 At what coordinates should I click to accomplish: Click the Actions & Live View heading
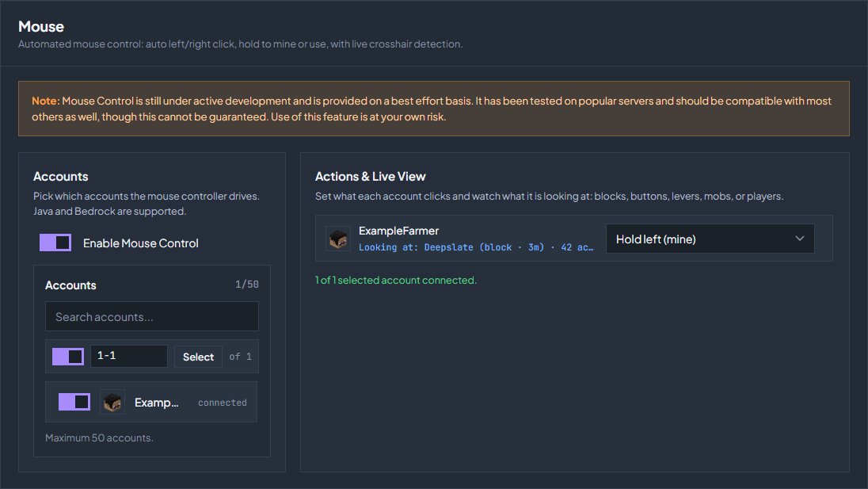[371, 176]
